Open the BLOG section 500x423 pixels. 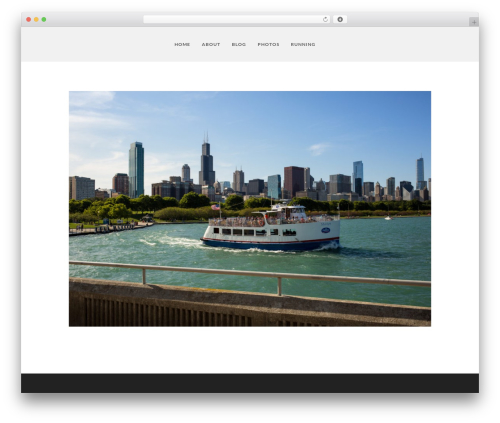point(239,44)
